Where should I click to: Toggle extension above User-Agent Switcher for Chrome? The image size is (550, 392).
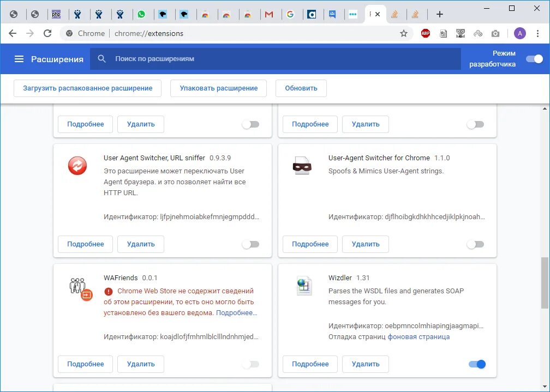(x=476, y=124)
